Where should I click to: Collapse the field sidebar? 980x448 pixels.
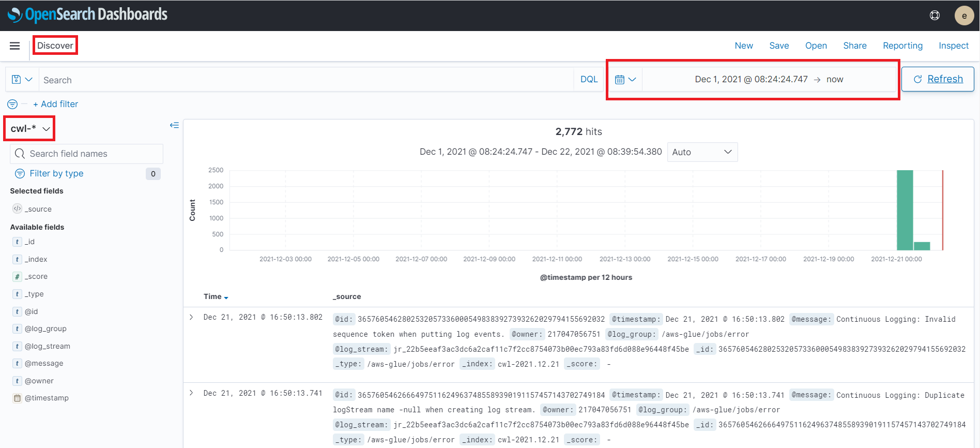coord(174,125)
